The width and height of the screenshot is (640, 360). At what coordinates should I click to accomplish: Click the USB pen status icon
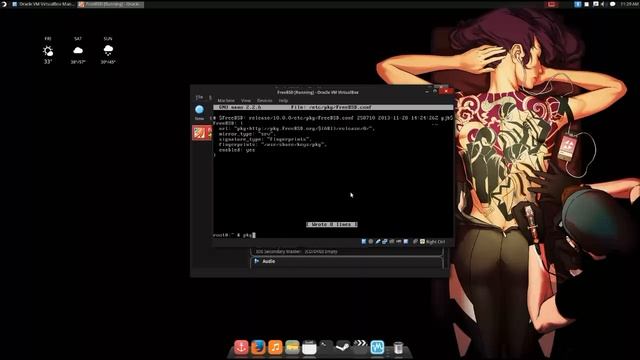pos(378,242)
